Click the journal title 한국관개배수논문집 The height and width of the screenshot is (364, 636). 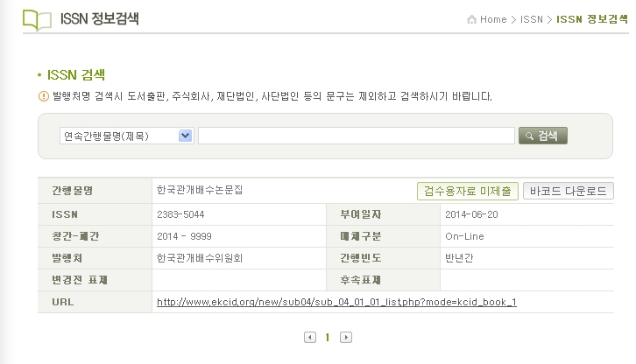tap(200, 190)
